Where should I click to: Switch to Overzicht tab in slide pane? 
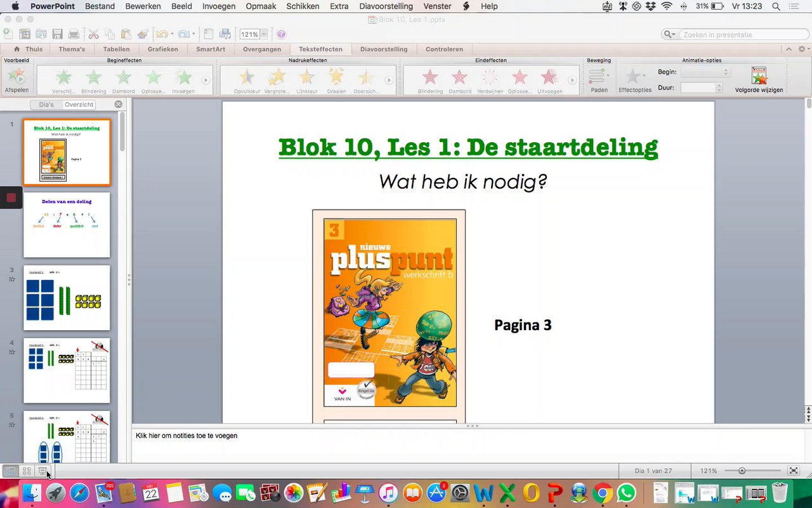(79, 105)
